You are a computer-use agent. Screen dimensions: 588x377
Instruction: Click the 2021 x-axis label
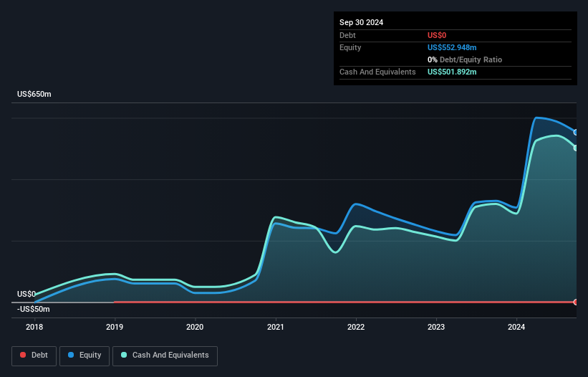275,327
